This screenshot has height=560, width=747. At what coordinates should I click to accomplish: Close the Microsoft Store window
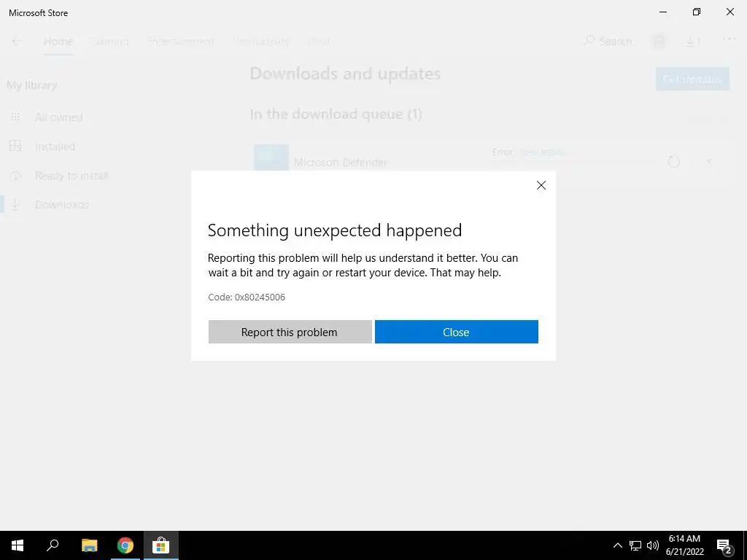pyautogui.click(x=729, y=12)
